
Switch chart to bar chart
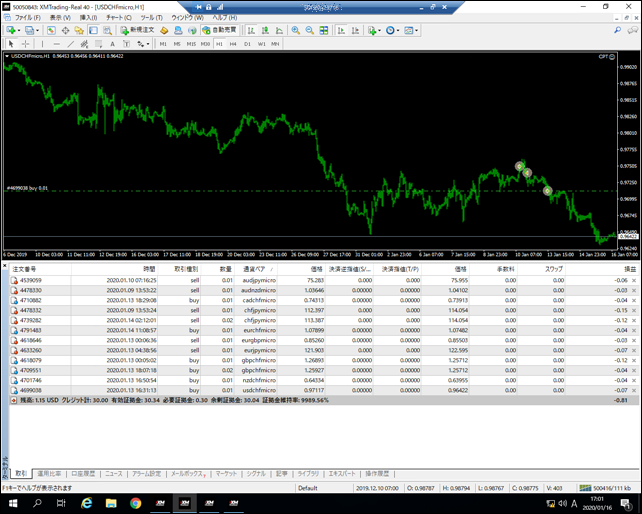tap(251, 30)
